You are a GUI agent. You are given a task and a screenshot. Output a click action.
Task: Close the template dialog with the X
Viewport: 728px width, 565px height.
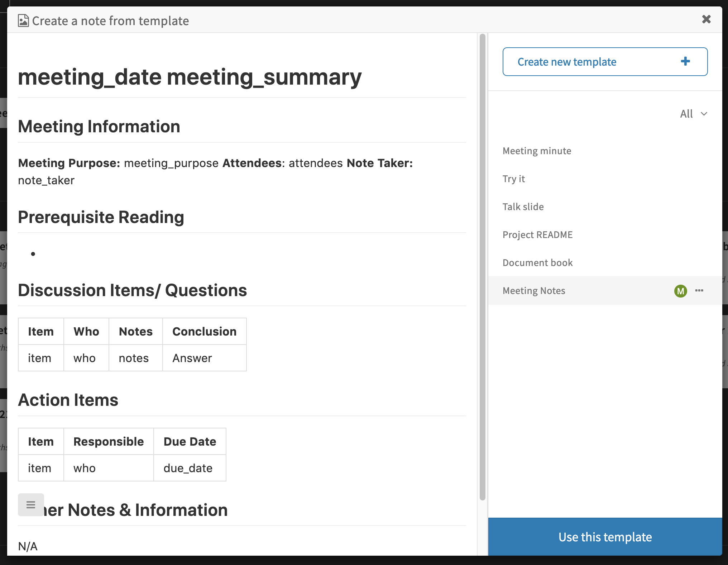[706, 19]
